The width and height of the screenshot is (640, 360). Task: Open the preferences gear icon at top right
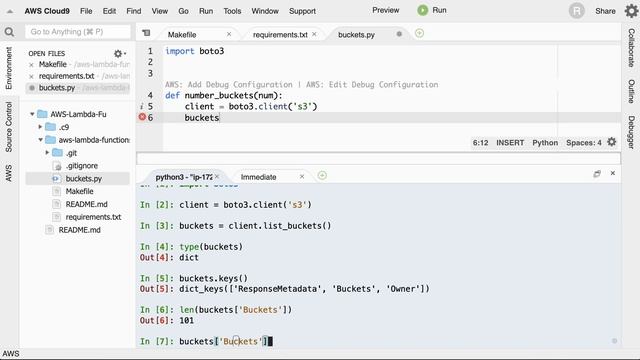coord(631,11)
